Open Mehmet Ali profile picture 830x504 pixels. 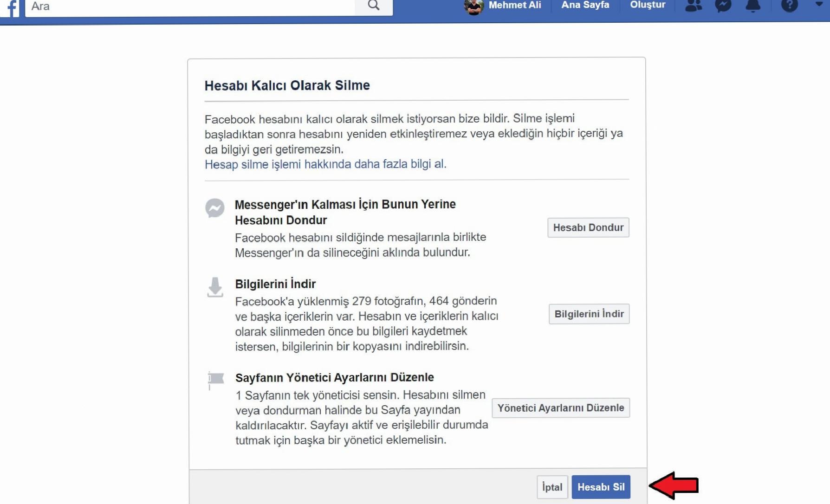pyautogui.click(x=474, y=6)
